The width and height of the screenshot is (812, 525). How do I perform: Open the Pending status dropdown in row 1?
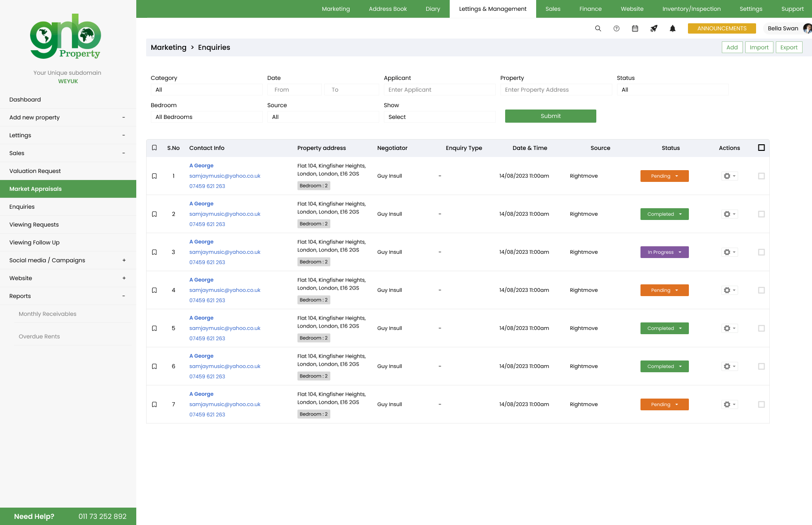point(664,176)
